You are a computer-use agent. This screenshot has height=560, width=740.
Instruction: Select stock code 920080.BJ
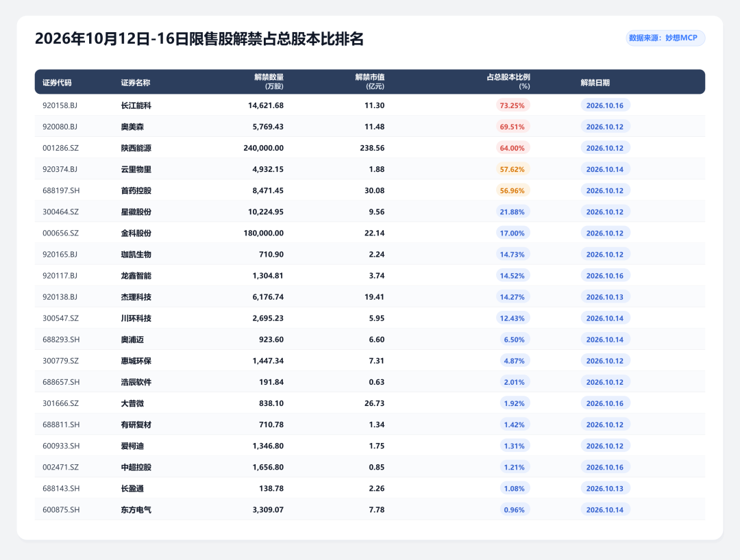point(60,127)
